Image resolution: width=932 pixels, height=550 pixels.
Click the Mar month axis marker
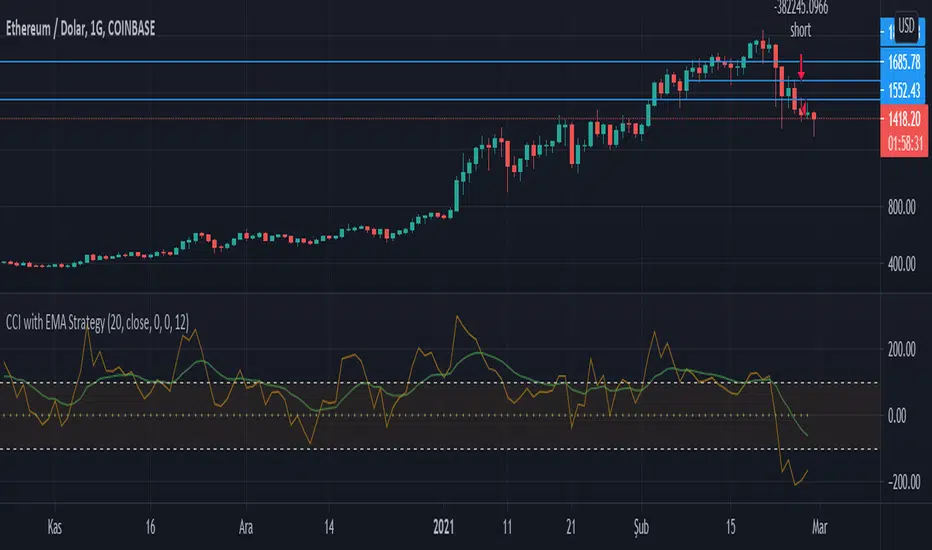(820, 527)
